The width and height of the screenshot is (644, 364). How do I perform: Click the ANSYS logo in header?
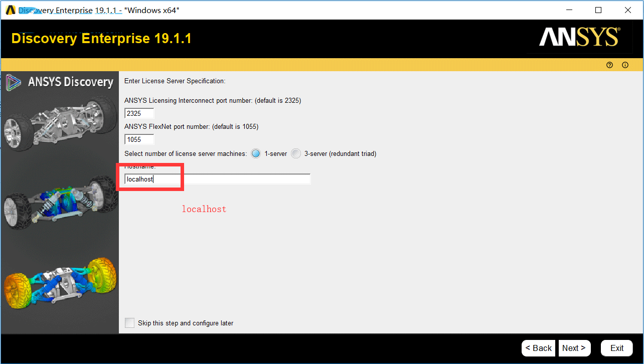579,38
